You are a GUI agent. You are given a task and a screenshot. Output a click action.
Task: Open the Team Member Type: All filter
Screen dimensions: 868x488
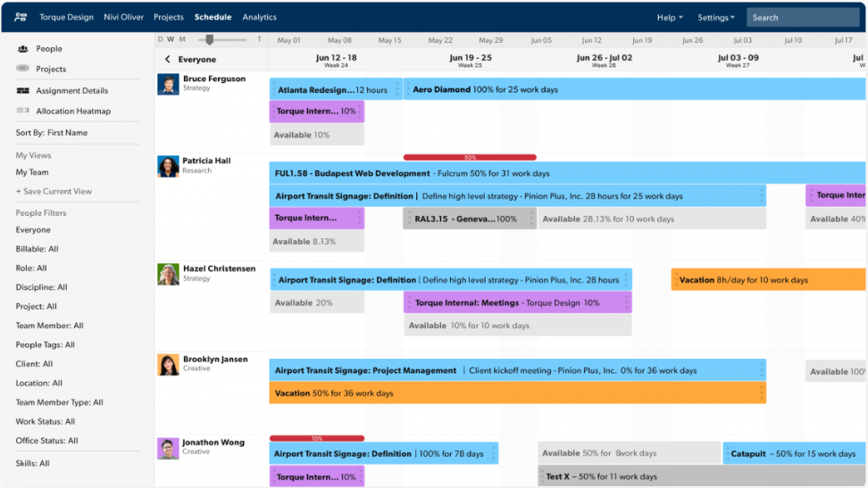coord(59,402)
